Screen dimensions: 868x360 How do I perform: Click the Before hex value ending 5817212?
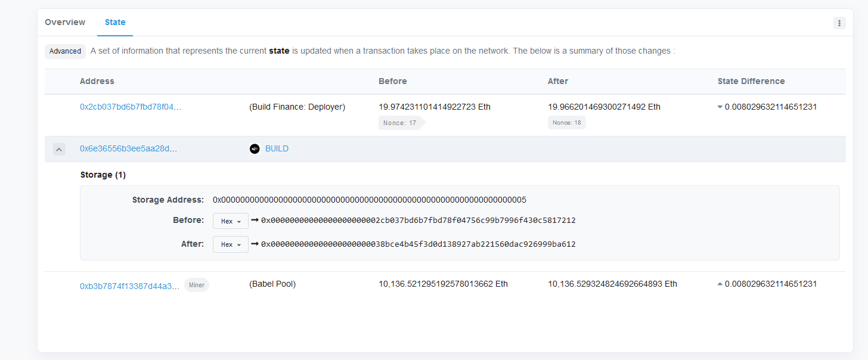[x=418, y=221]
